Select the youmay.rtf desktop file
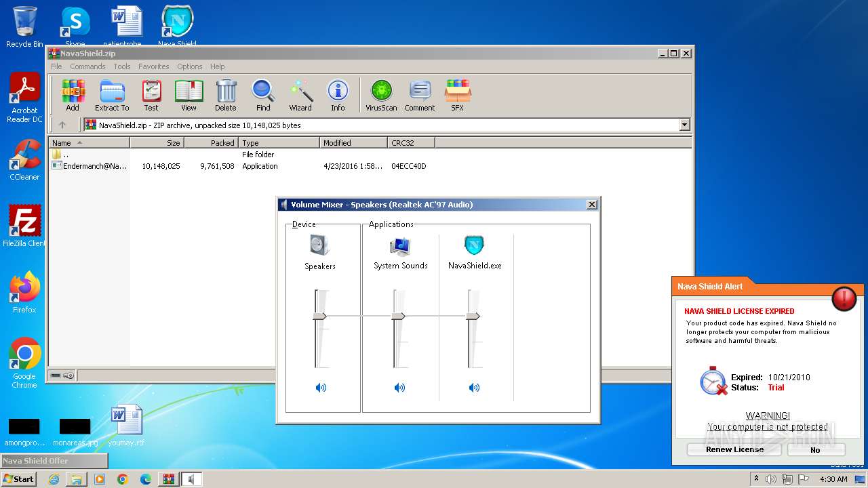Screen dimensions: 868x488 pos(127,426)
